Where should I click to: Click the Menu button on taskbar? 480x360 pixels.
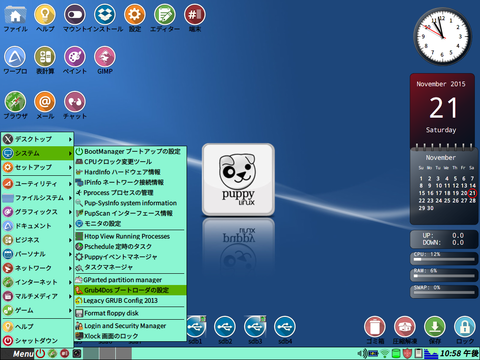pos(23,354)
